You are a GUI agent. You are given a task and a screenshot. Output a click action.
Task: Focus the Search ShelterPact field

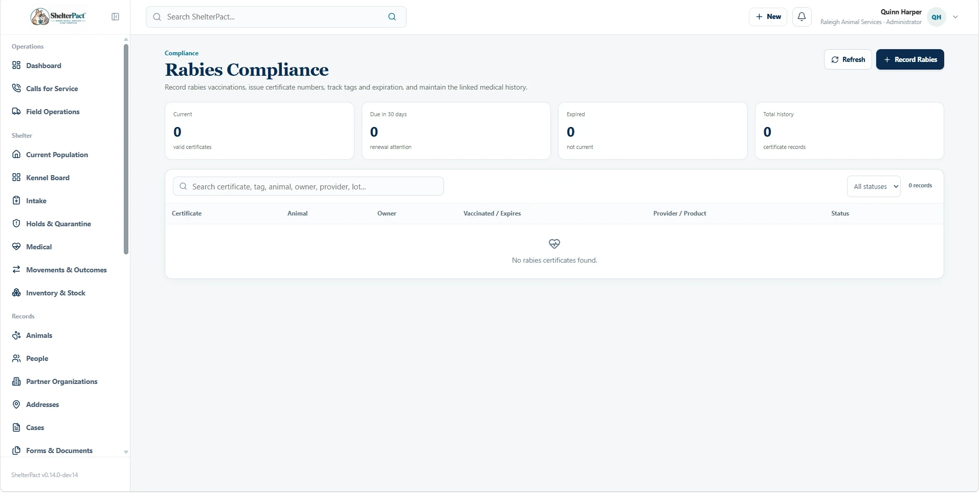point(276,17)
